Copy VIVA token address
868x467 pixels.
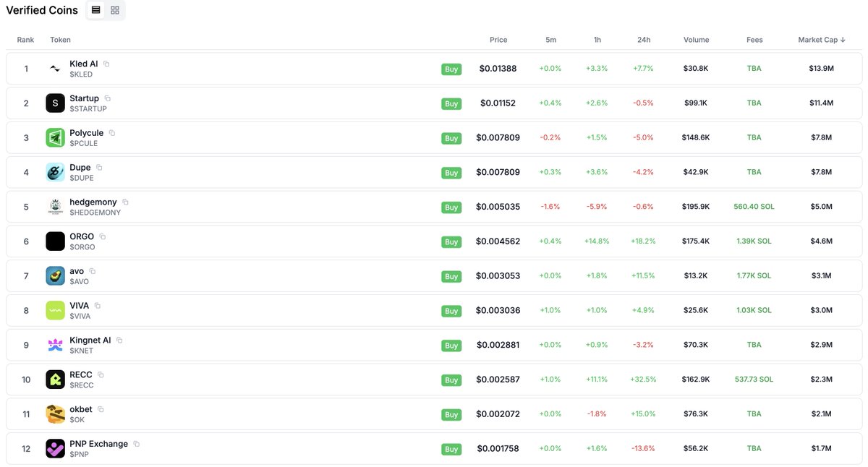click(x=98, y=306)
